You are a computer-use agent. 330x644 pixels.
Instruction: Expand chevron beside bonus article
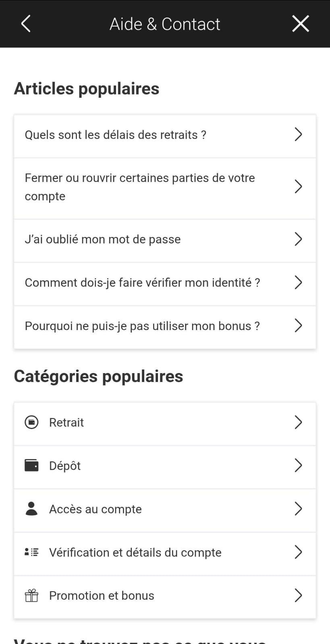298,326
